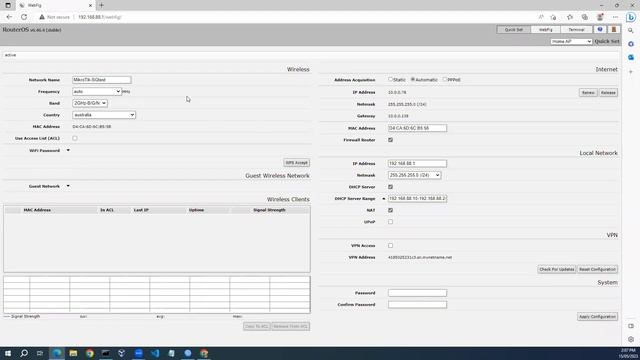This screenshot has height=360, width=640.
Task: Click the read aloud icon in address bar
Action: (x=541, y=17)
